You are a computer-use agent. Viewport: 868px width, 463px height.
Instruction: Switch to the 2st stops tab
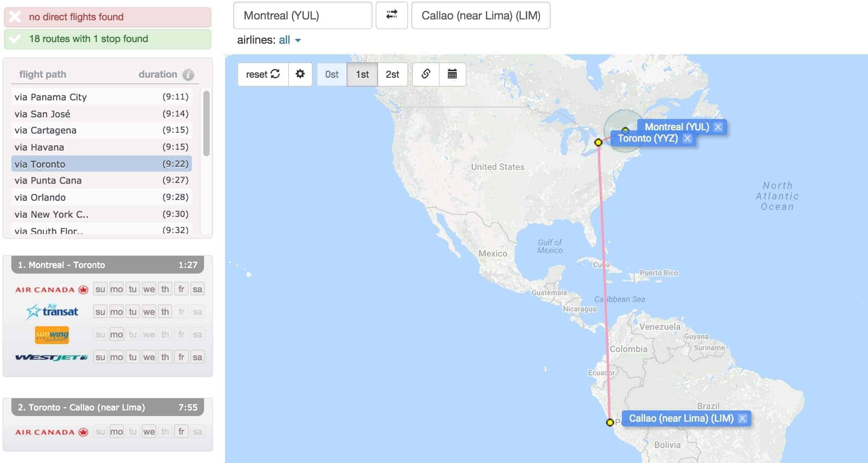pos(392,74)
